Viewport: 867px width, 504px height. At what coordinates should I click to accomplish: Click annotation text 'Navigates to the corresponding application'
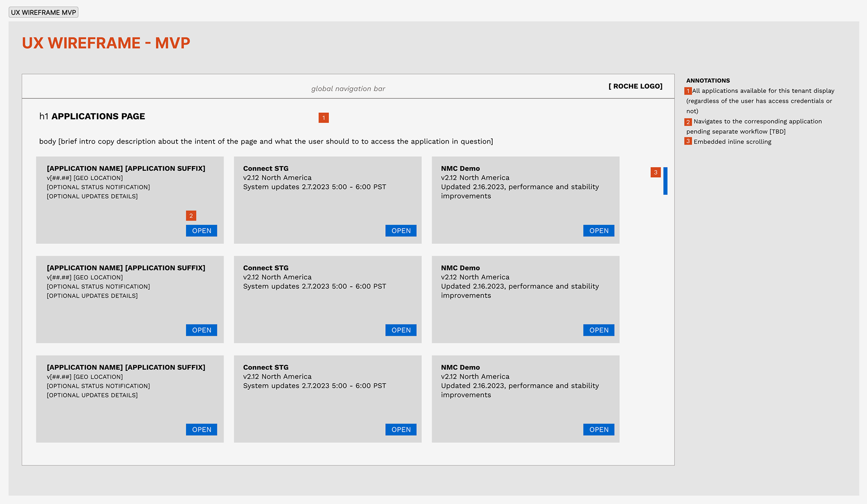pyautogui.click(x=758, y=121)
